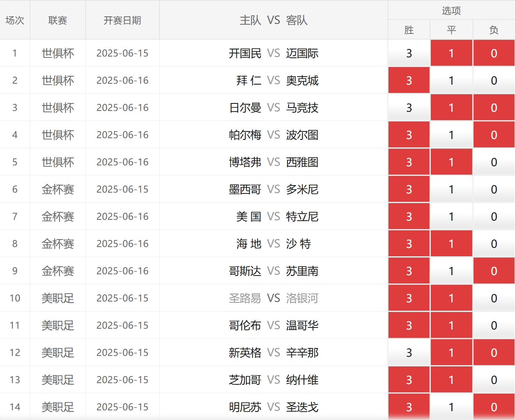Deselect draw (1) for 哥伦布 VS 温哥华
The height and width of the screenshot is (420, 515).
[x=451, y=325]
